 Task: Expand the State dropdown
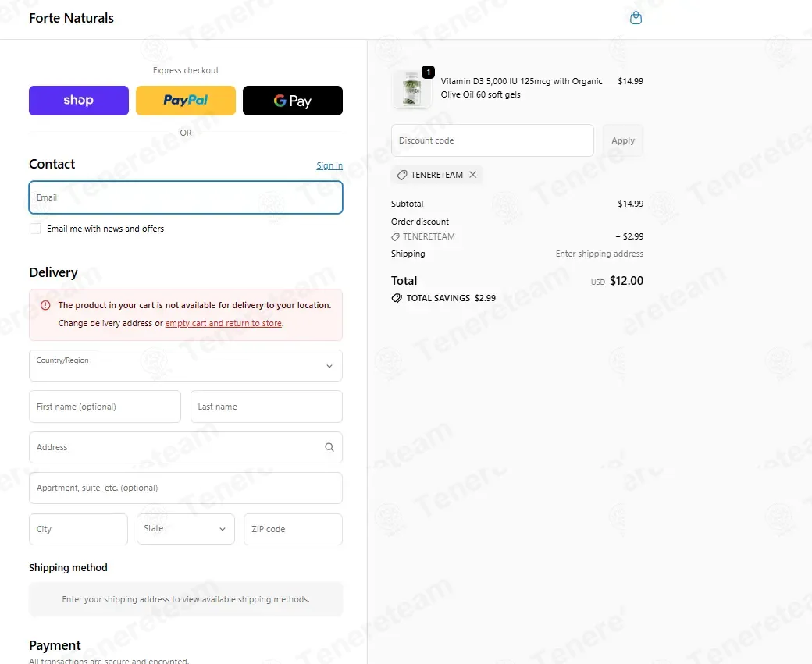click(x=186, y=529)
